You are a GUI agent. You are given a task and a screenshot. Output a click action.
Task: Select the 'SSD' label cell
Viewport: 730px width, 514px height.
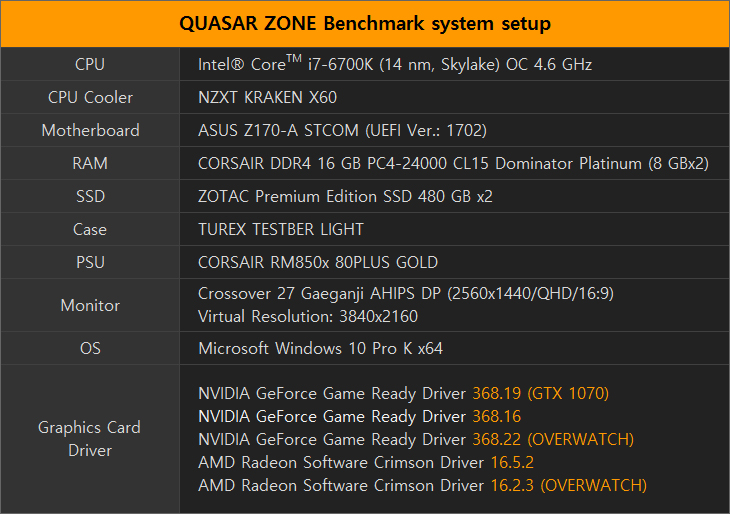(90, 196)
